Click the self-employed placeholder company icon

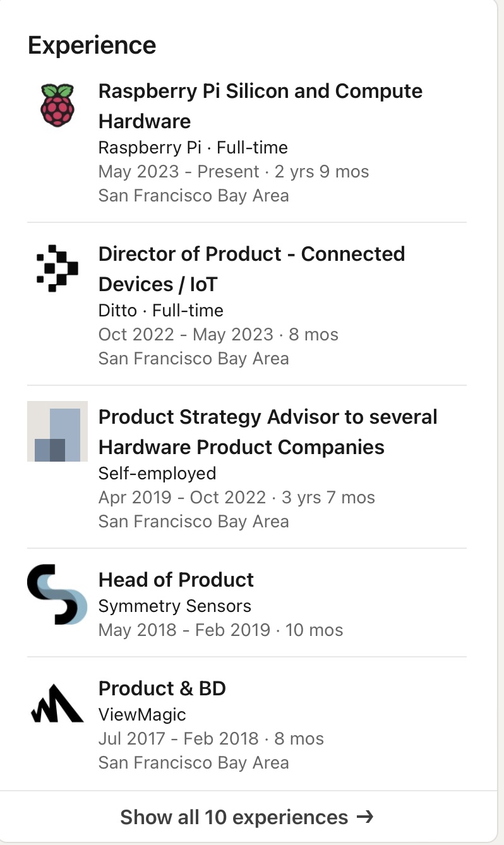point(57,431)
